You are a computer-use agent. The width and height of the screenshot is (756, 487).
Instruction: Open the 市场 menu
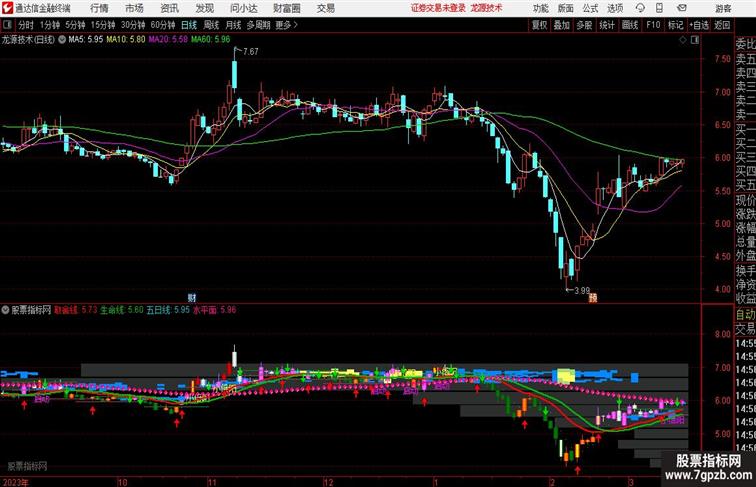135,8
